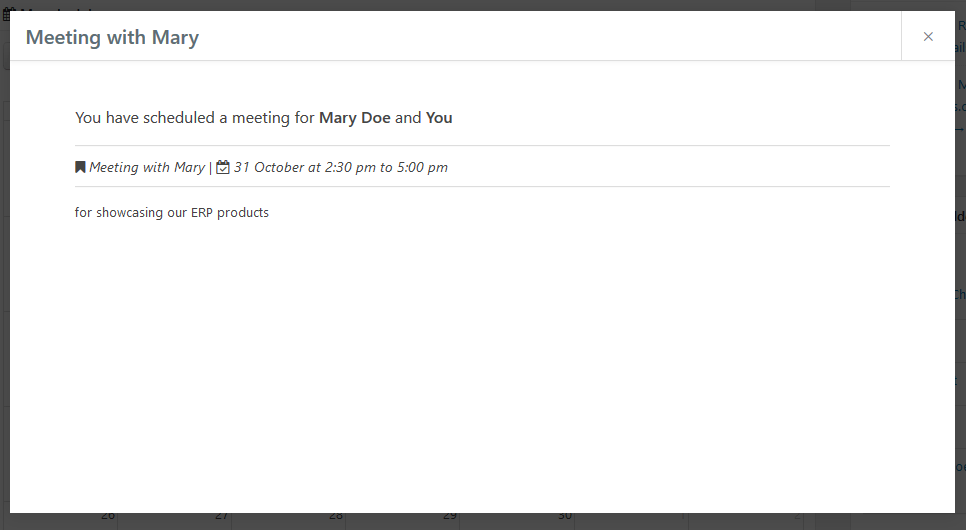Select next-month day 2 in the background calendar
The image size is (966, 530).
click(797, 517)
